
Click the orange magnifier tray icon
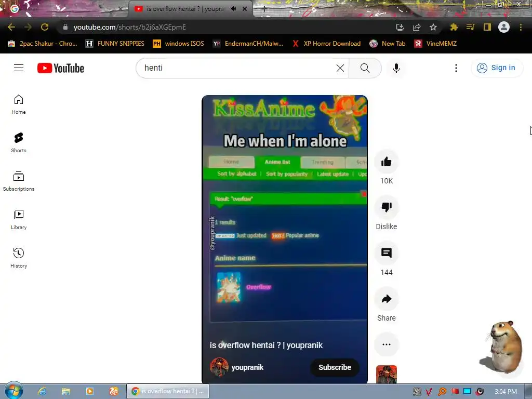pyautogui.click(x=442, y=392)
